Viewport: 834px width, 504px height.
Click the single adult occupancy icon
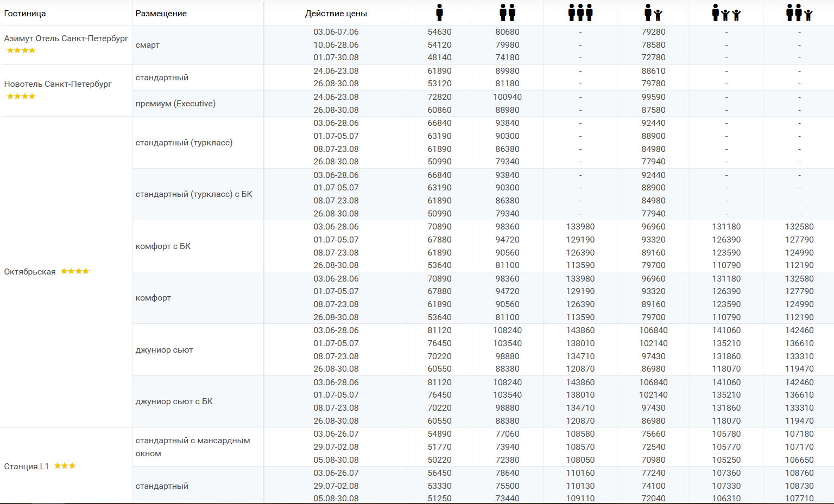tap(439, 12)
